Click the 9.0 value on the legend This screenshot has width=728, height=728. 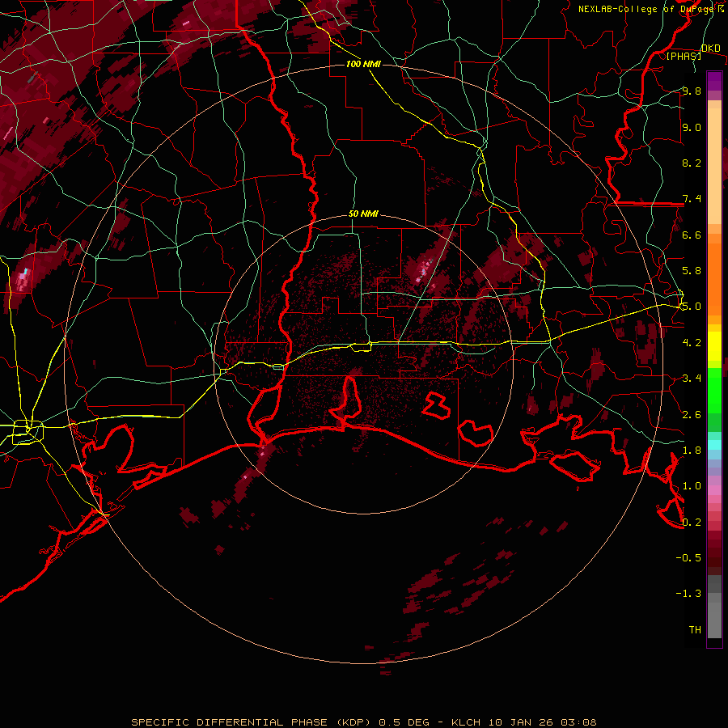(692, 127)
